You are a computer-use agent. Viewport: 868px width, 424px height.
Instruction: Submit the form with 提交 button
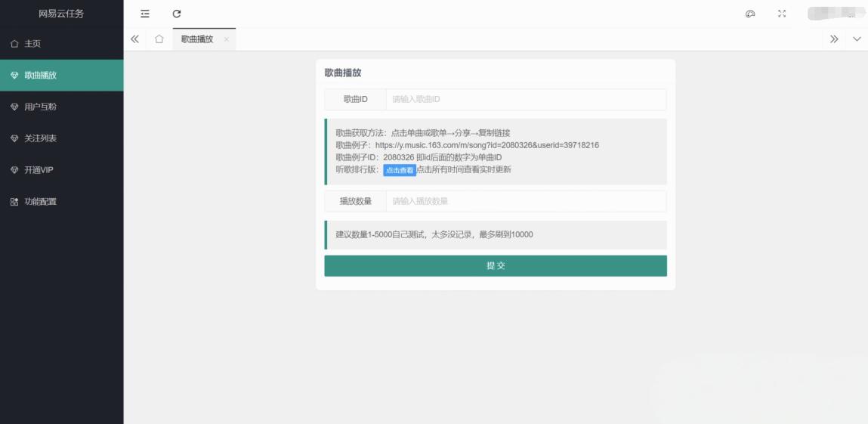(x=496, y=266)
